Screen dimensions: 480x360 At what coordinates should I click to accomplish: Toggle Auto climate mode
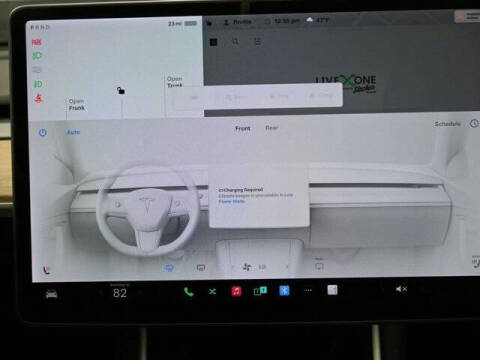[x=73, y=132]
